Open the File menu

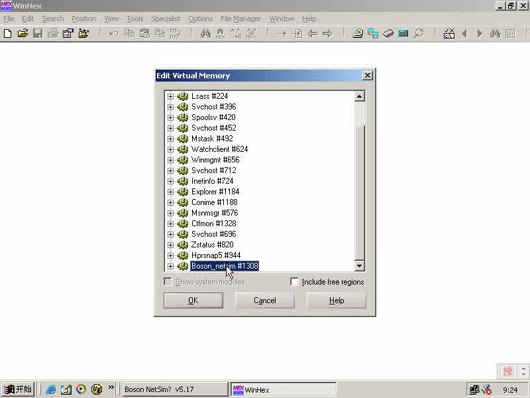[x=9, y=19]
